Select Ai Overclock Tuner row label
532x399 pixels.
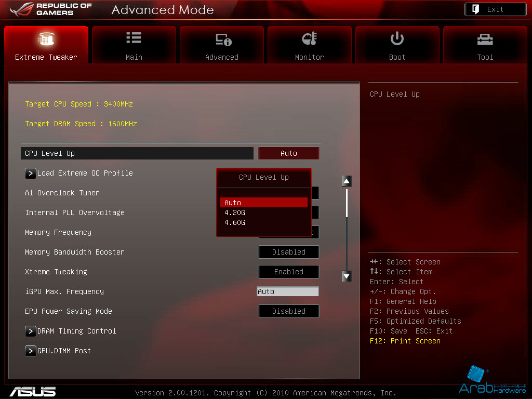(62, 193)
